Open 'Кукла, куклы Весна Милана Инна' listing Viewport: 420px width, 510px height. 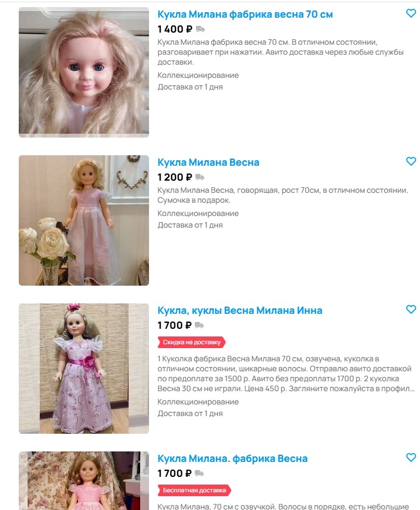pos(240,311)
